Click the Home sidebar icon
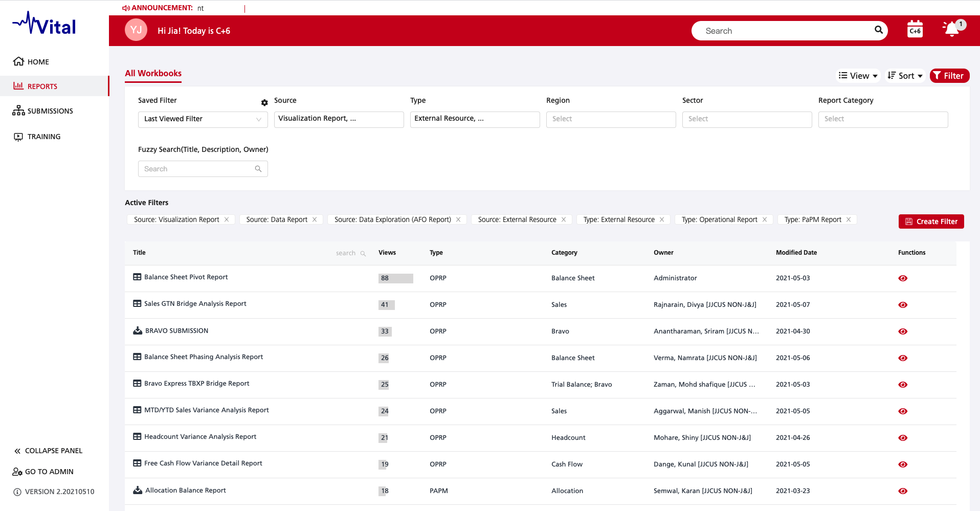 click(18, 61)
